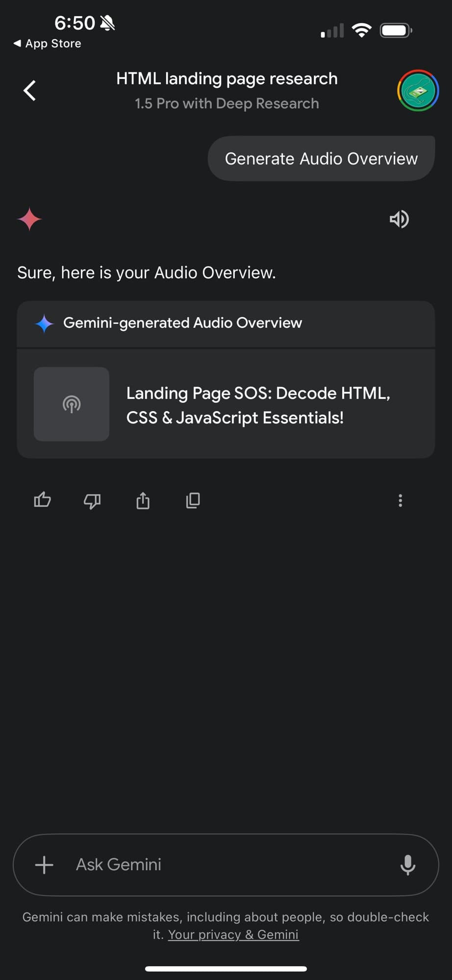Share the Gemini response
The height and width of the screenshot is (980, 452).
[x=143, y=500]
